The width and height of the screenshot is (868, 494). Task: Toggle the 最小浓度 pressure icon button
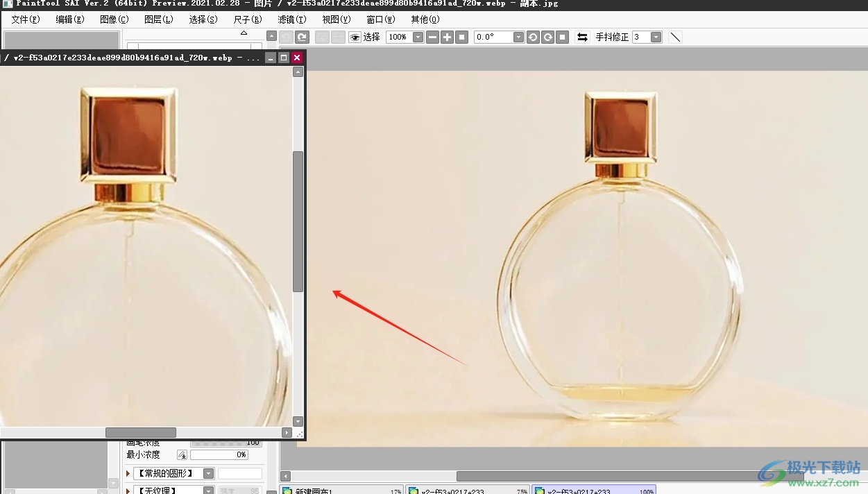pyautogui.click(x=182, y=454)
